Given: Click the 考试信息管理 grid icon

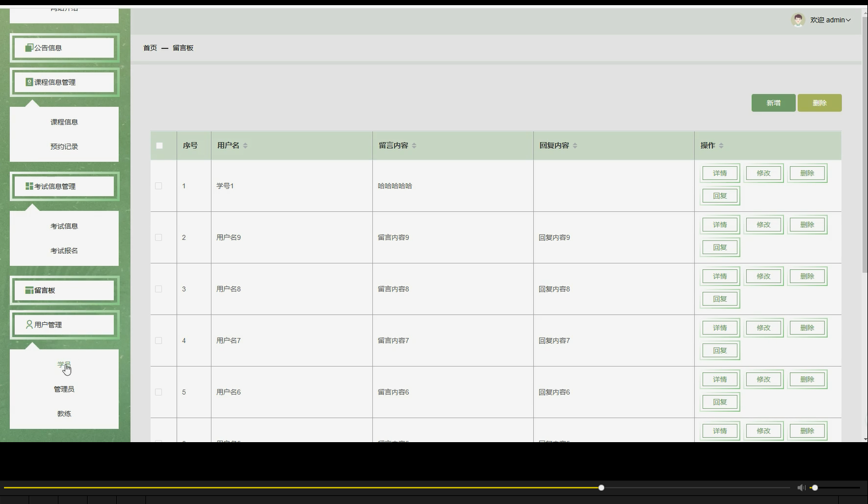Looking at the screenshot, I should pos(29,186).
